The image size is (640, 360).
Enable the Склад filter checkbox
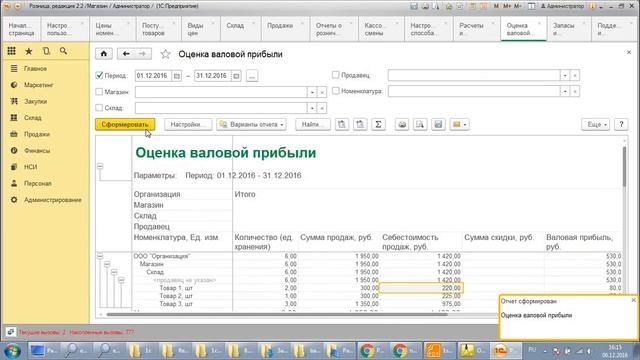[99, 108]
